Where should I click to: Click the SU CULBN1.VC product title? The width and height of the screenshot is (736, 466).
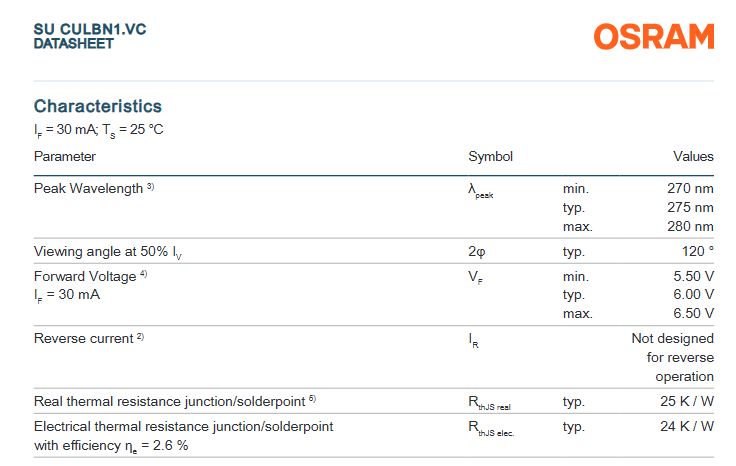click(x=90, y=29)
